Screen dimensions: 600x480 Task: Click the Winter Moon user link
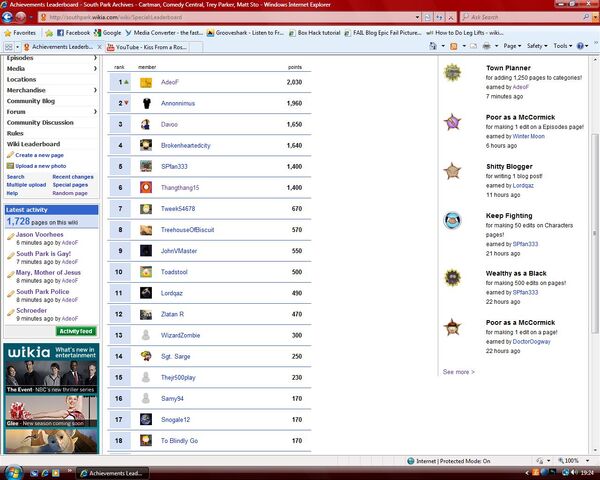tap(528, 136)
